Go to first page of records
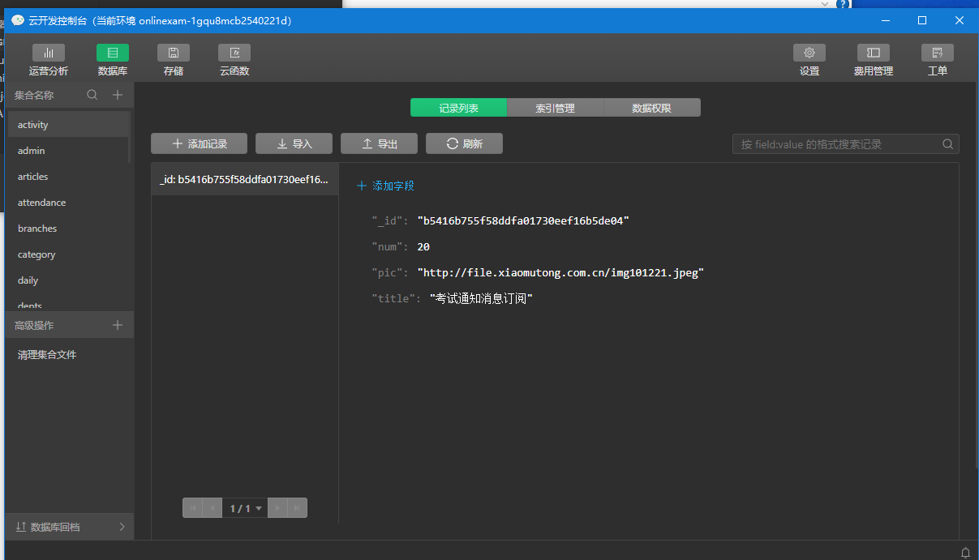The height and width of the screenshot is (560, 979). pos(193,508)
